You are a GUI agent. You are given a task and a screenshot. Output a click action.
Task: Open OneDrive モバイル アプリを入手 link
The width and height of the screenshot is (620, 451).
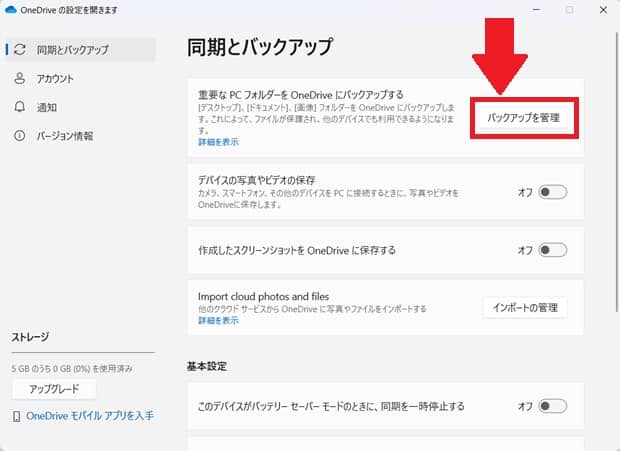[90, 416]
